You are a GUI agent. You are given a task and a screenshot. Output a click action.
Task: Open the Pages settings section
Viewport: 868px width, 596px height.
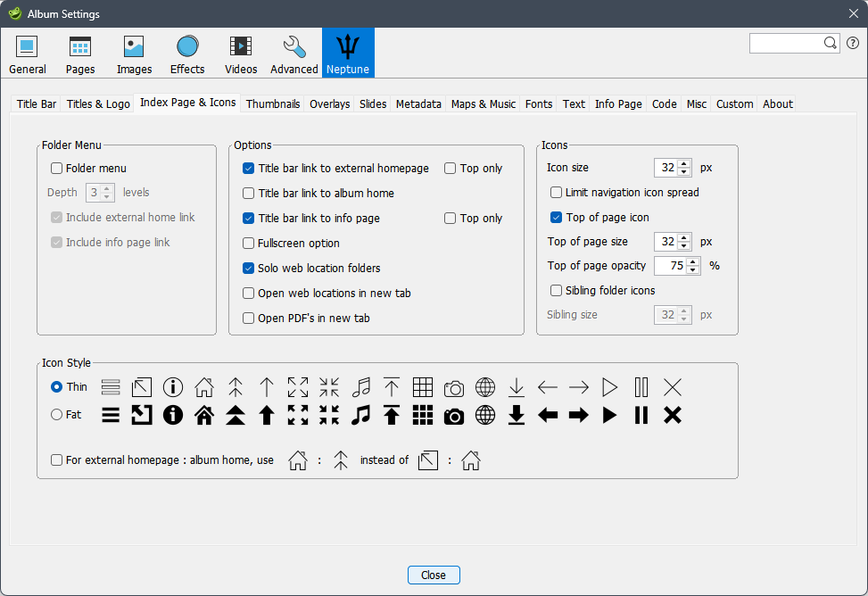pos(80,54)
